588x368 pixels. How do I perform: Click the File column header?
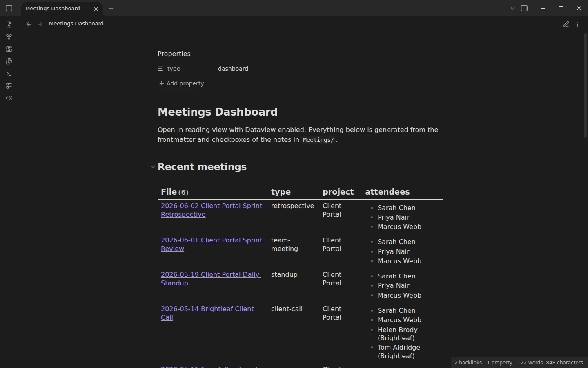(x=169, y=192)
